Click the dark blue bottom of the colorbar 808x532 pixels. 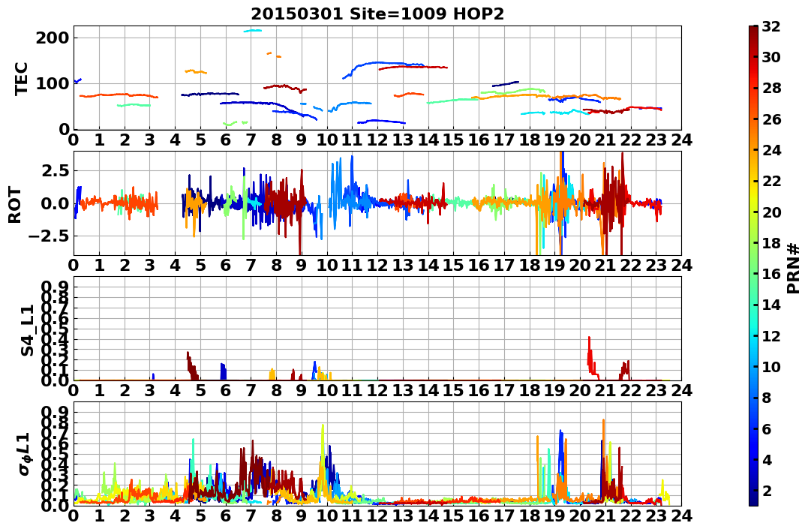(753, 500)
